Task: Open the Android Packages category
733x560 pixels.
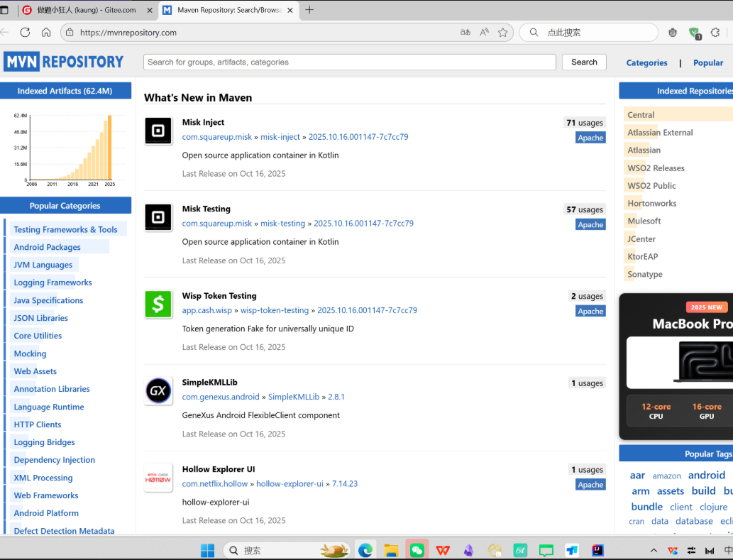Action: (48, 247)
